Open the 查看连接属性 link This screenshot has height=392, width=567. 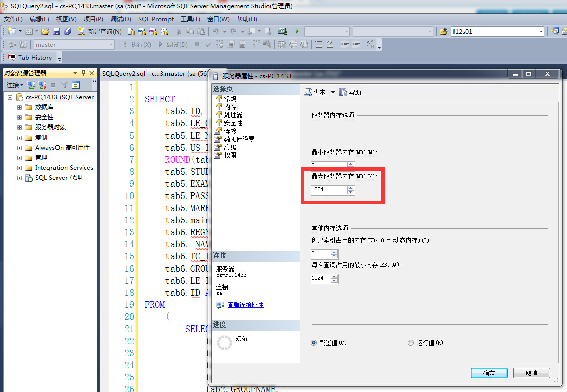click(x=245, y=305)
